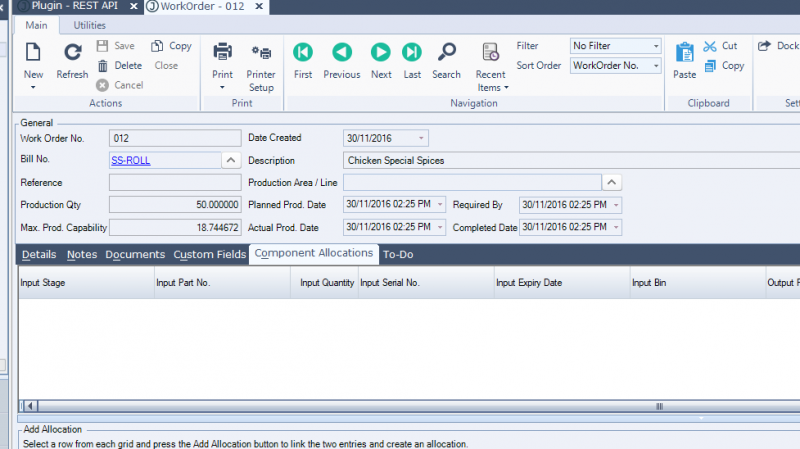Go to First record
The width and height of the screenshot is (800, 449).
coord(303,52)
